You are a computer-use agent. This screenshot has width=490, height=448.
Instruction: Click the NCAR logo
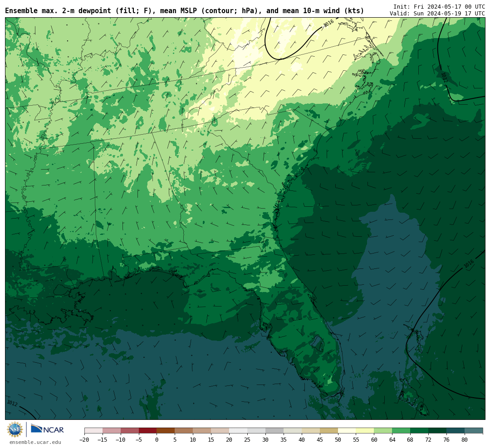click(47, 429)
